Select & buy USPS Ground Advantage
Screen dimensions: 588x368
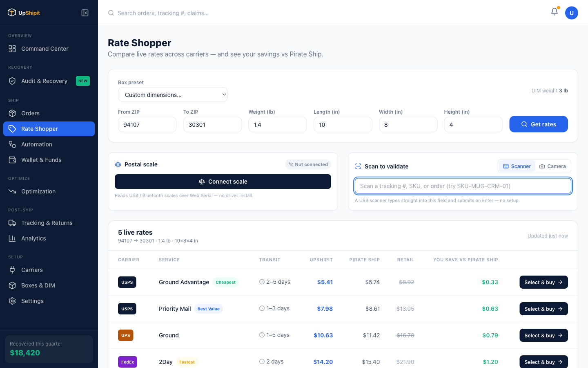coord(543,282)
